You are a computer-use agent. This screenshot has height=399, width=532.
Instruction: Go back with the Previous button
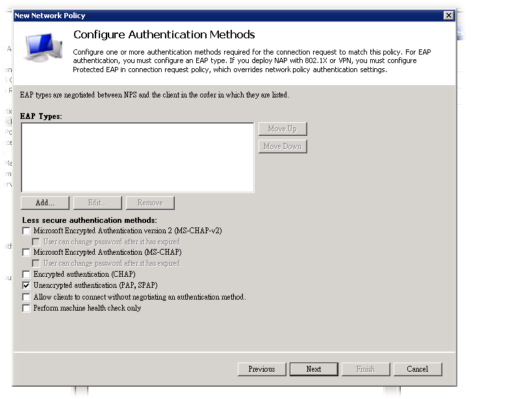point(262,369)
